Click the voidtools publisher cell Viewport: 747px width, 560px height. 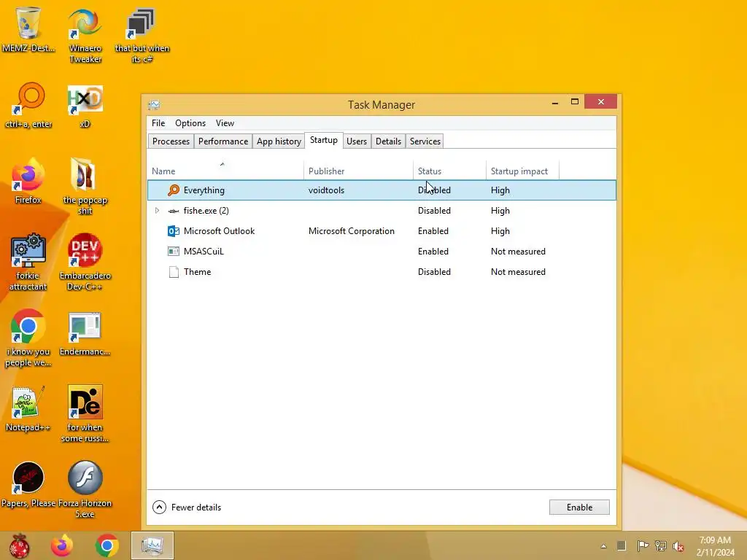(x=326, y=190)
